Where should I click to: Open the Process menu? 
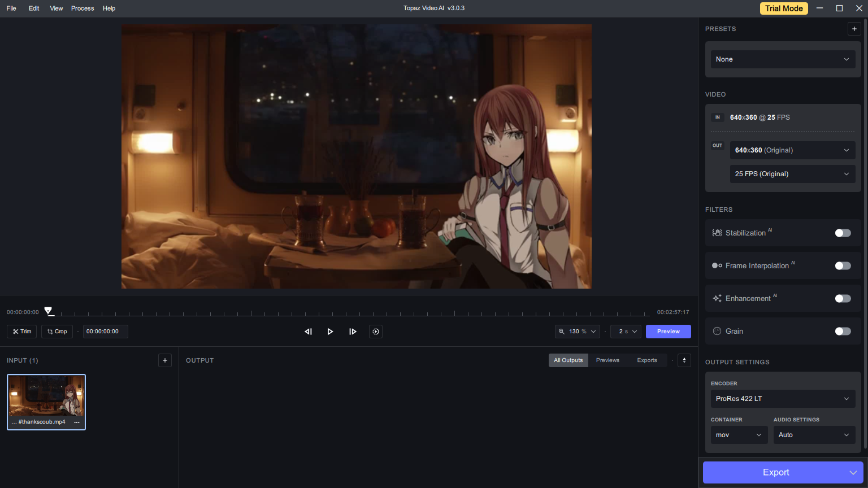(83, 8)
